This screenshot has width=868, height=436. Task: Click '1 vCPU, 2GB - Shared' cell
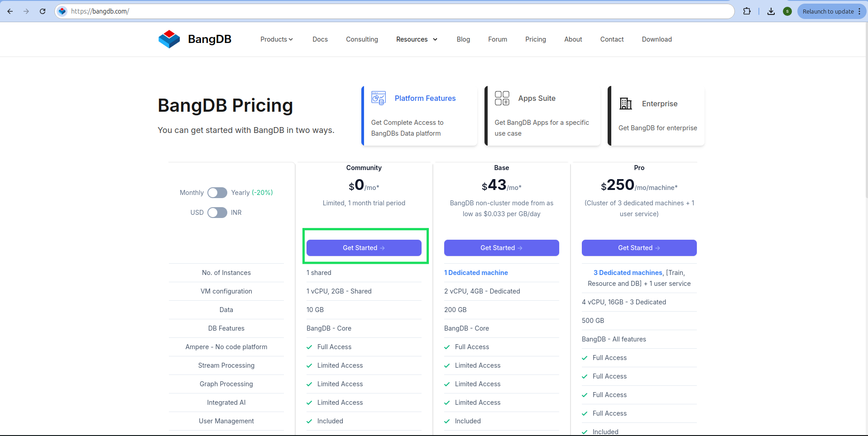click(339, 291)
